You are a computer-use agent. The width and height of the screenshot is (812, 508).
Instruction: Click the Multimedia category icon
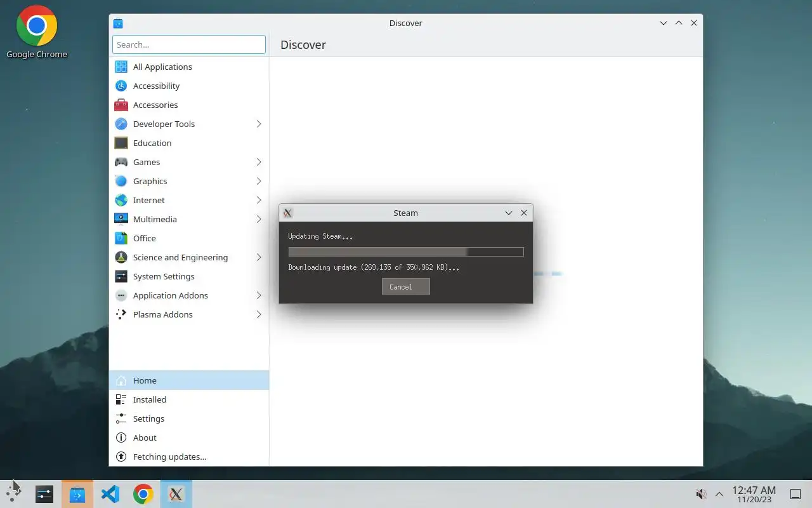(x=121, y=219)
